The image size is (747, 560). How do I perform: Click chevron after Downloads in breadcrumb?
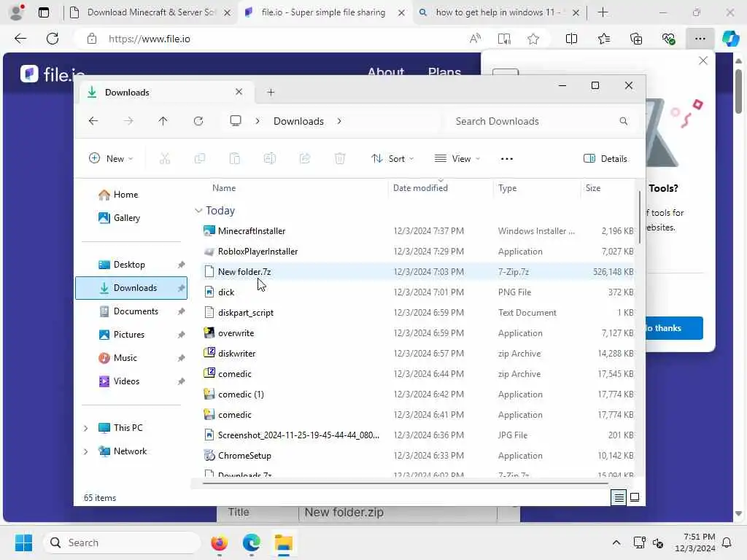(x=339, y=121)
